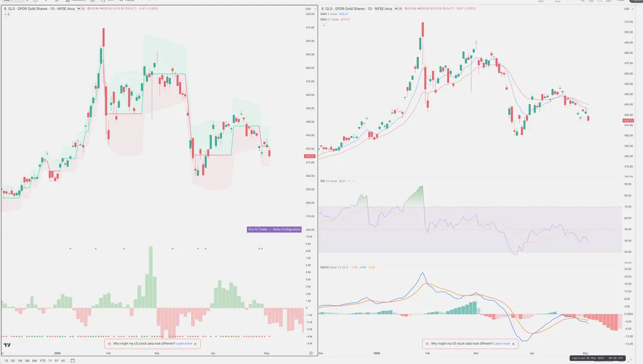
Task: Click the TradingView logo on left chart
Action: tap(8, 346)
